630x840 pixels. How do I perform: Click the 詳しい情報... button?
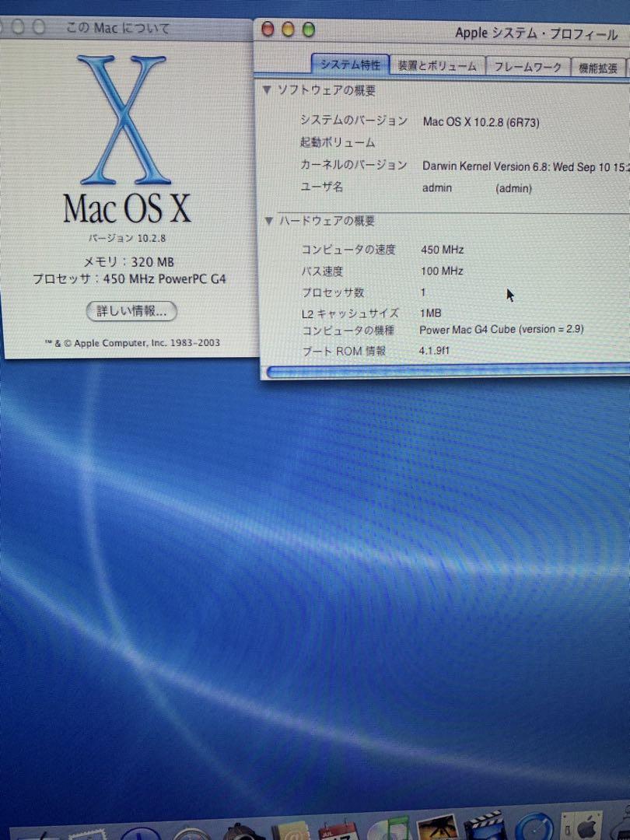(131, 311)
